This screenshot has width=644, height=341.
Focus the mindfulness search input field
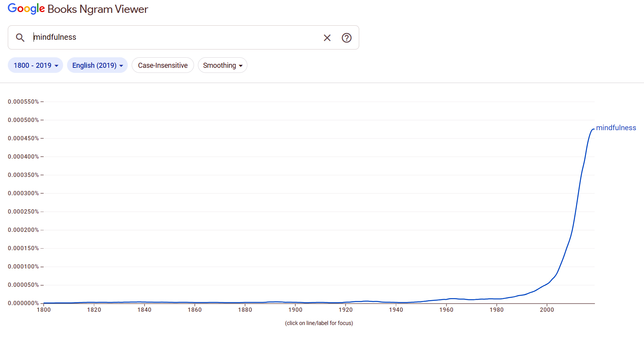175,37
